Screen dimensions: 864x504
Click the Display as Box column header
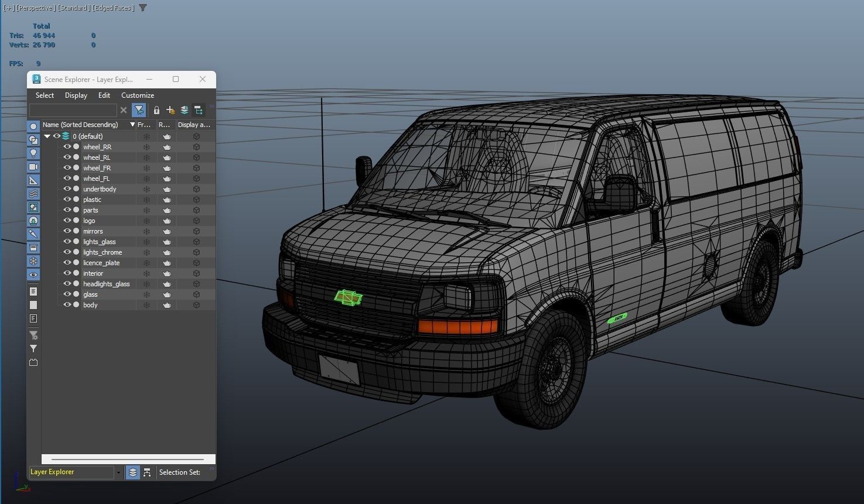coord(194,125)
